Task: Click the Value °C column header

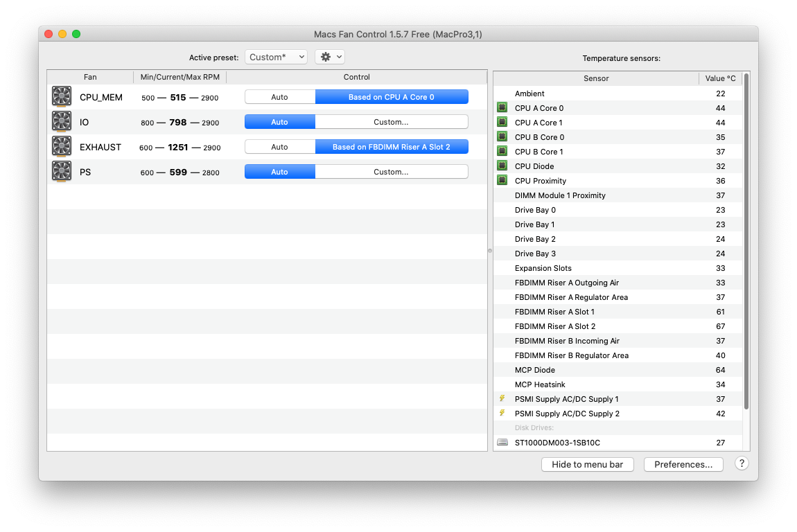Action: [x=720, y=78]
